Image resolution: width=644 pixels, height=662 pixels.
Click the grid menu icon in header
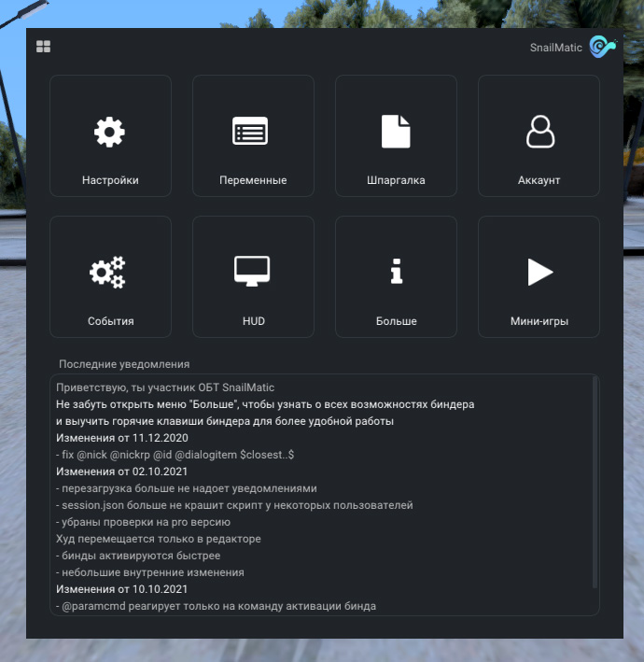[44, 47]
